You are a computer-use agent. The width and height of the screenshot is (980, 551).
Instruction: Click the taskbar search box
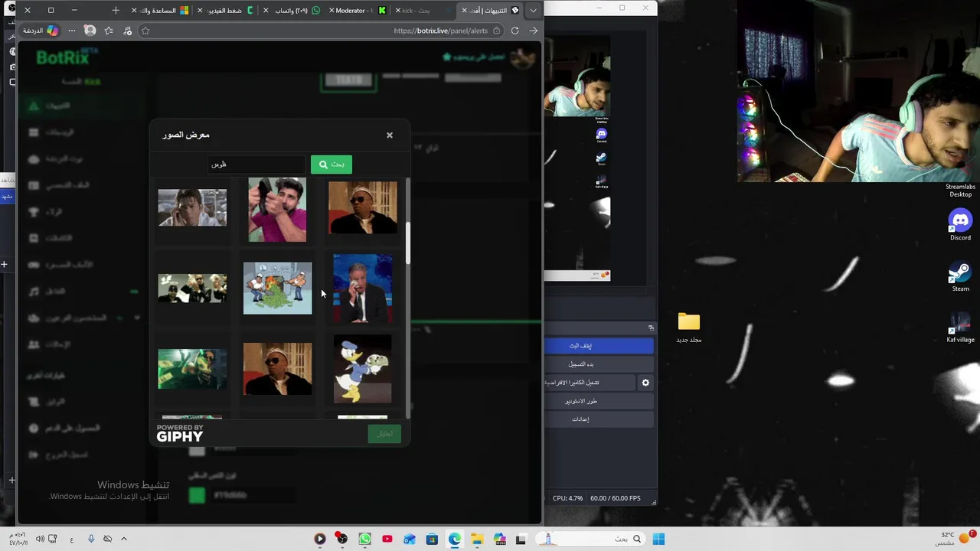click(591, 539)
